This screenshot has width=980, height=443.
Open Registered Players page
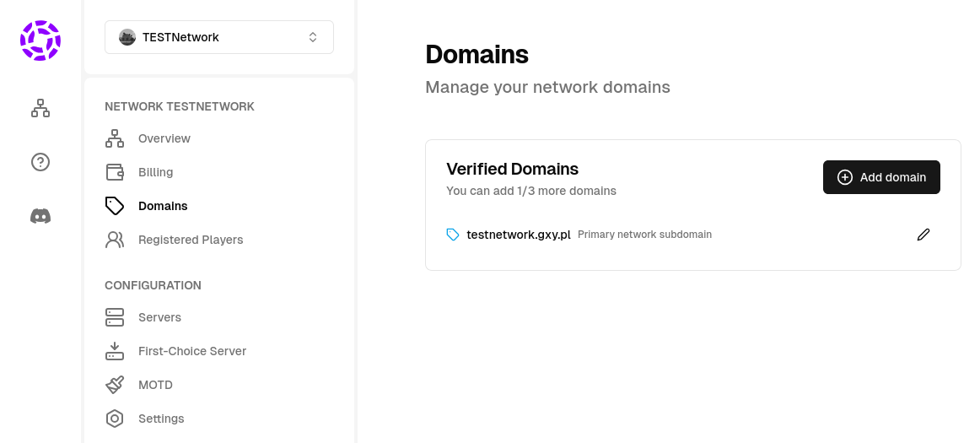pos(191,240)
